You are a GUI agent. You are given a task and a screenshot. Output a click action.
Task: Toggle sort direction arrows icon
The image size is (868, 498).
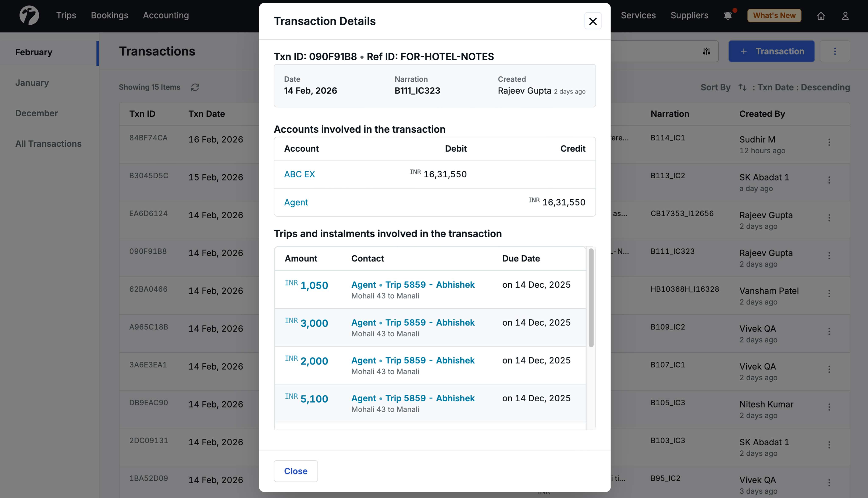(x=742, y=87)
